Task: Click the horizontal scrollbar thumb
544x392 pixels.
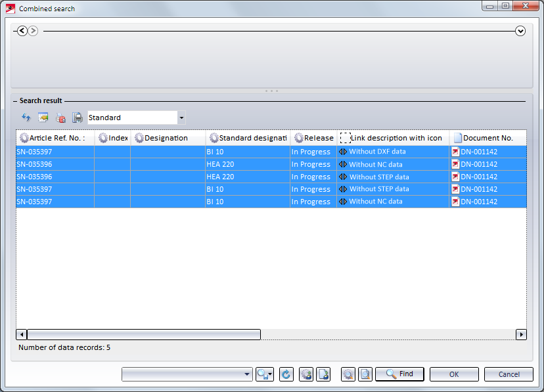Action: pyautogui.click(x=144, y=334)
